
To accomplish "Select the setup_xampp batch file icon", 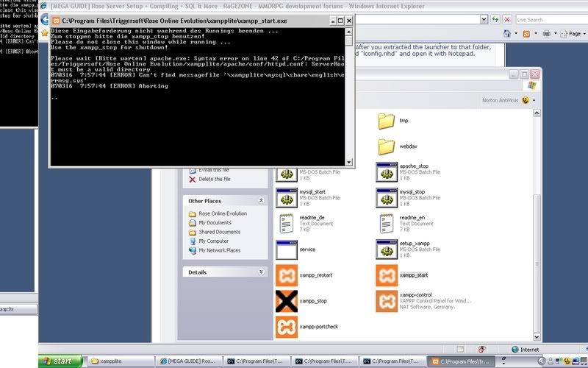I will 387,250.
